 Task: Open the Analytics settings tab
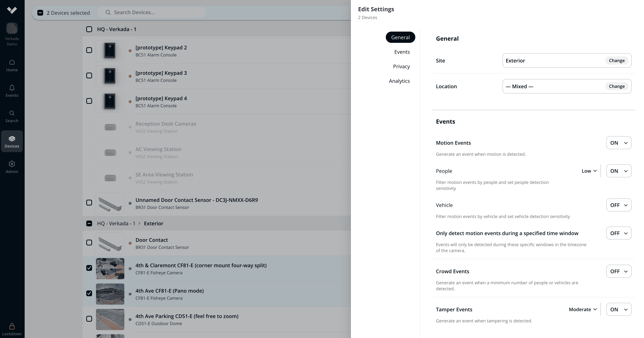click(399, 81)
